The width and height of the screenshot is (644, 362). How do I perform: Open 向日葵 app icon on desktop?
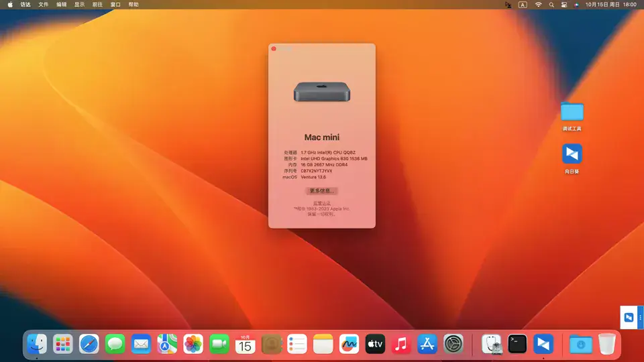(572, 154)
